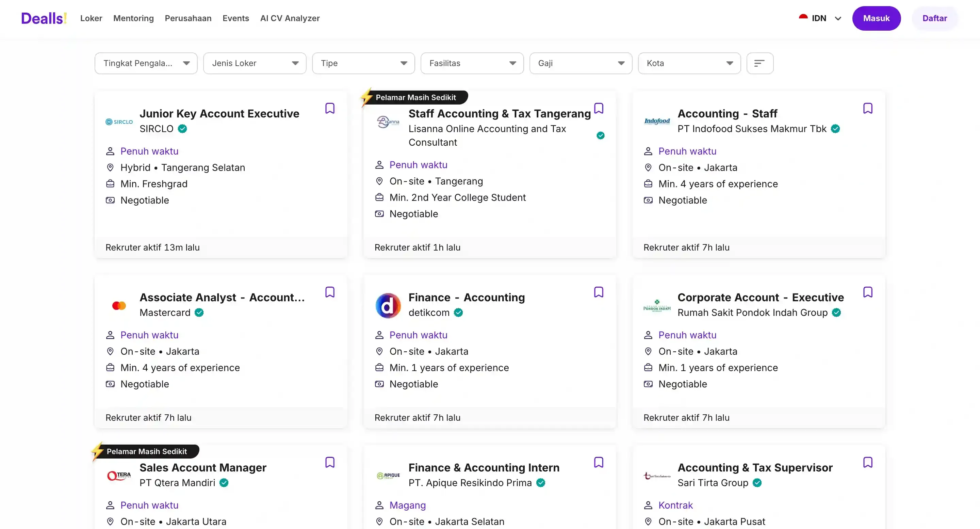Expand the IDN language selector
980x529 pixels.
tap(820, 18)
